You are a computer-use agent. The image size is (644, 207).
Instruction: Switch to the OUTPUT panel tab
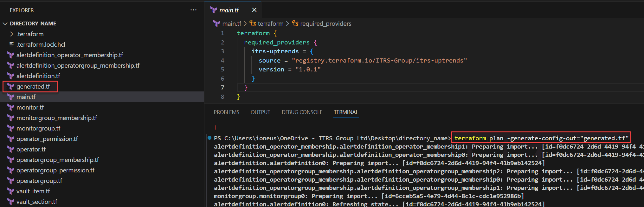261,112
